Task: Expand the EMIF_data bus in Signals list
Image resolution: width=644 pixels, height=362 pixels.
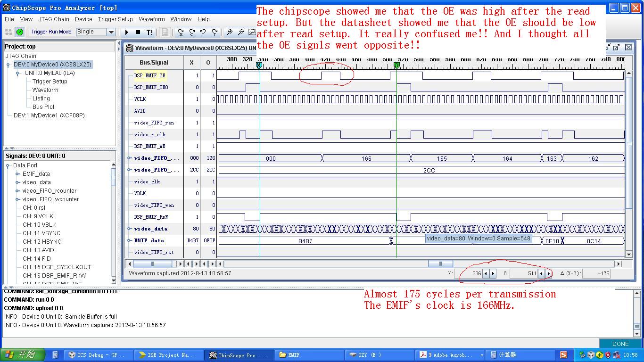Action: tap(17, 174)
